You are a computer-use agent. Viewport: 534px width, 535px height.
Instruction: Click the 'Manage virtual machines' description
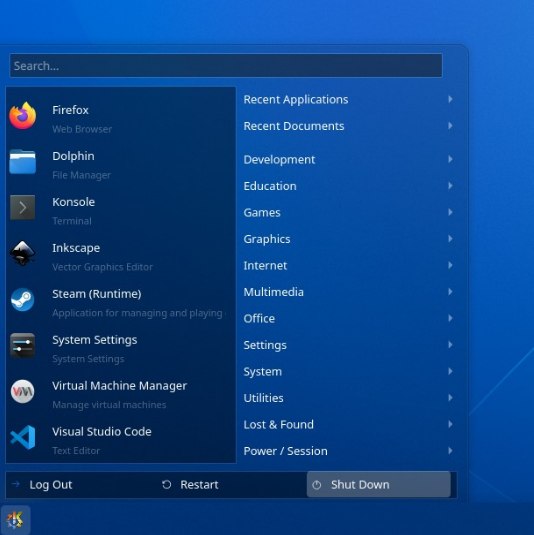click(109, 405)
